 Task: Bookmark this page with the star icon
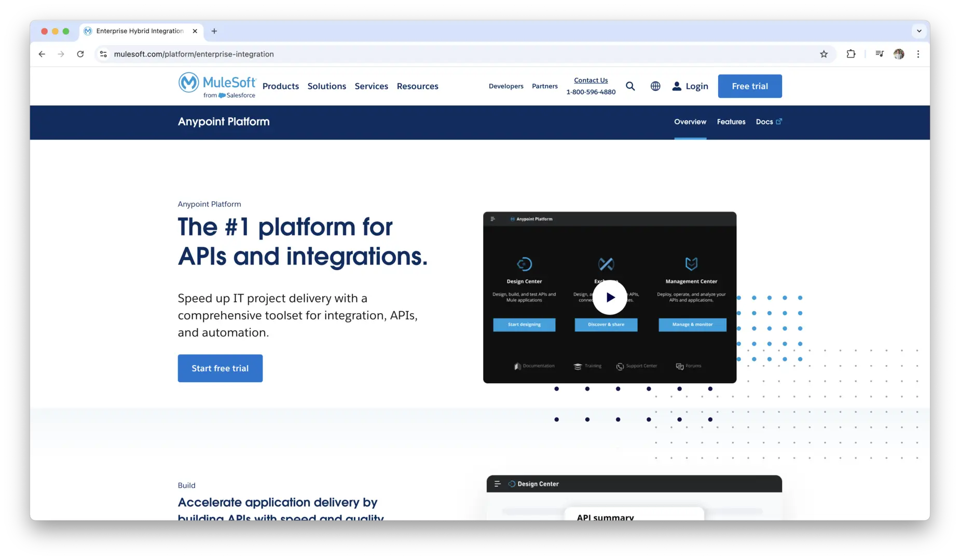[824, 54]
